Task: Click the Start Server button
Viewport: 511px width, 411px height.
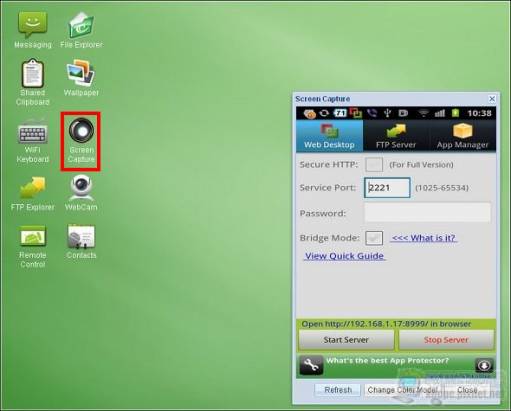Action: 346,340
